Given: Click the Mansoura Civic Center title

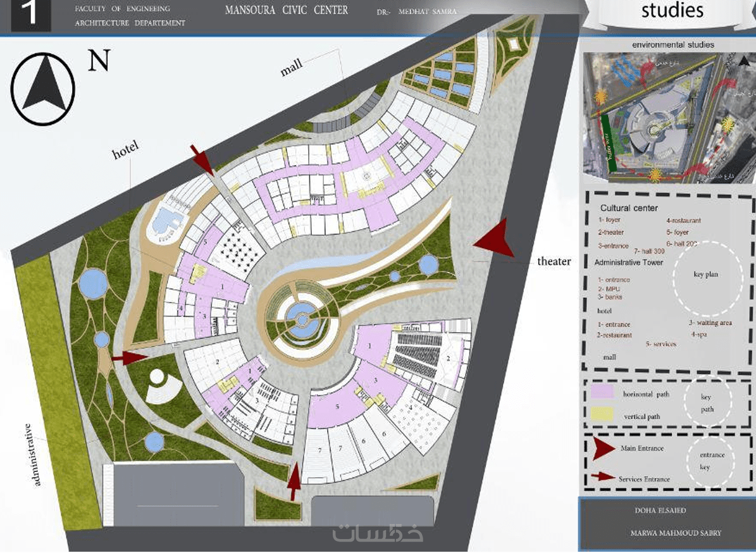Looking at the screenshot, I should [x=287, y=10].
